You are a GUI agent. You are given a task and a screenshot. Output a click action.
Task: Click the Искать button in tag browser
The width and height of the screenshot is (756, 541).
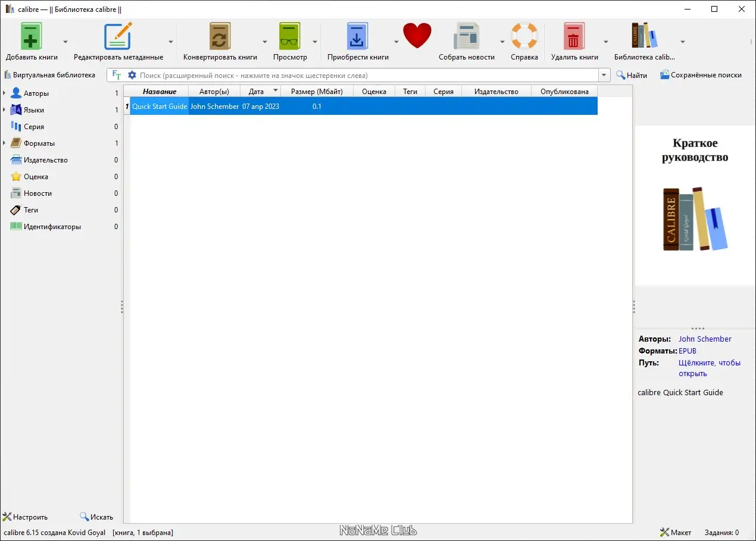pos(96,517)
